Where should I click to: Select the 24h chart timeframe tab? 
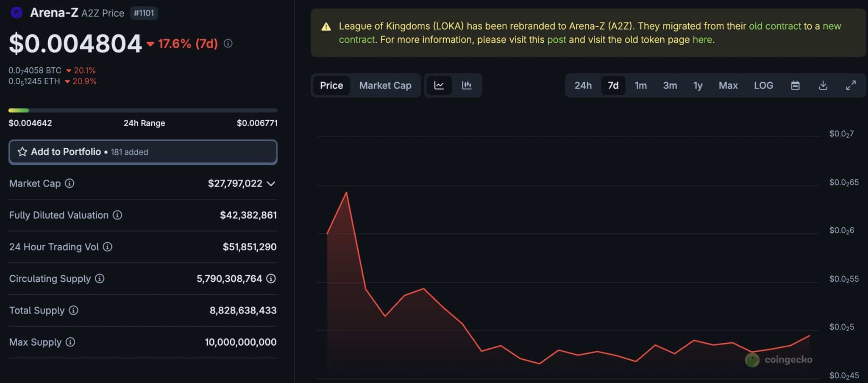584,85
